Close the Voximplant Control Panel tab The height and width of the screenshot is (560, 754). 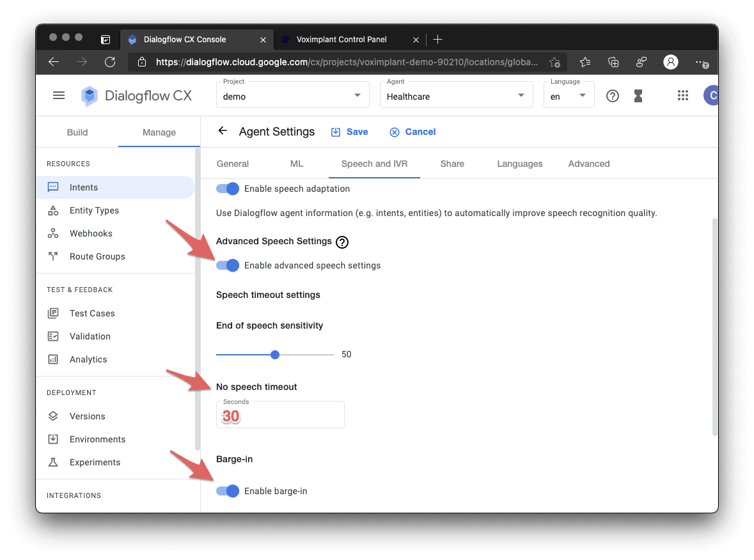pos(416,40)
